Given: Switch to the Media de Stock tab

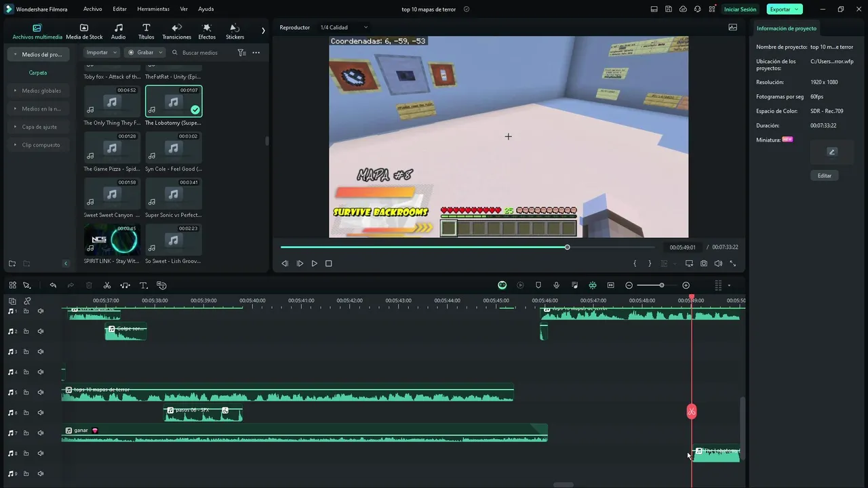Looking at the screenshot, I should 84,32.
